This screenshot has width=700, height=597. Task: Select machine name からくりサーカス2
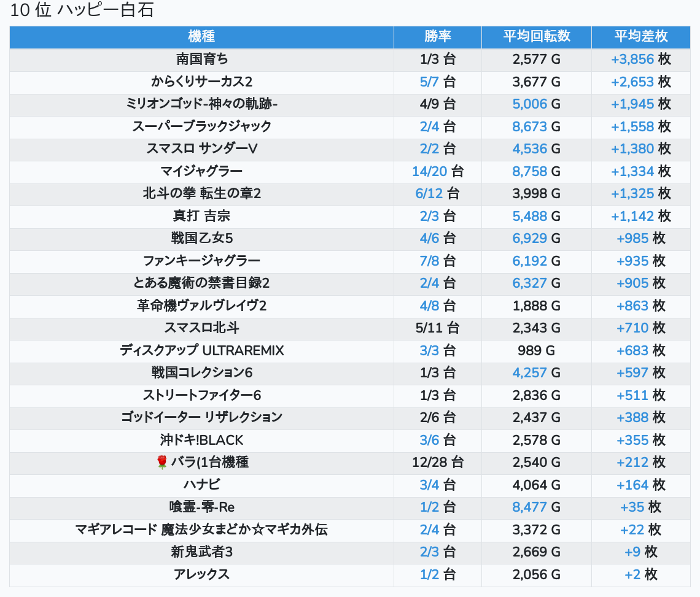(x=202, y=82)
